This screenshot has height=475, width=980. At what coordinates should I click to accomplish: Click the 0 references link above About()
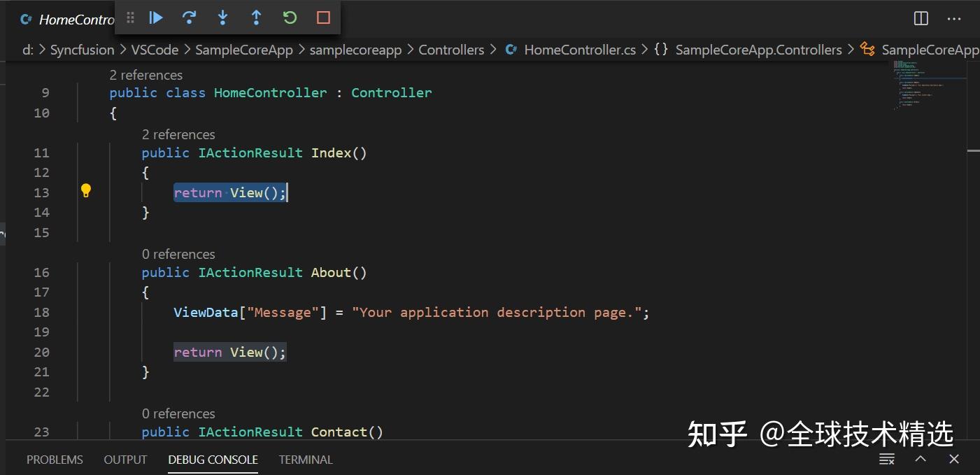[x=178, y=253]
